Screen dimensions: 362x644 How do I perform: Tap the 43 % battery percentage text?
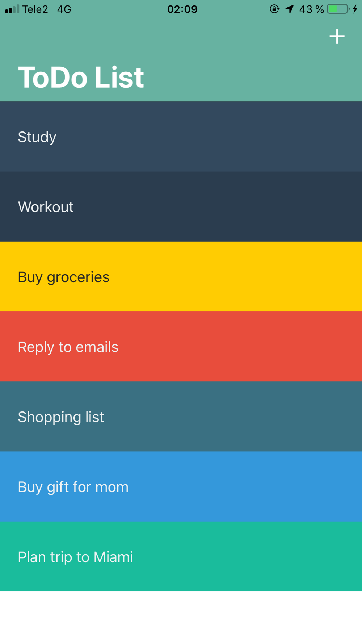pyautogui.click(x=311, y=9)
